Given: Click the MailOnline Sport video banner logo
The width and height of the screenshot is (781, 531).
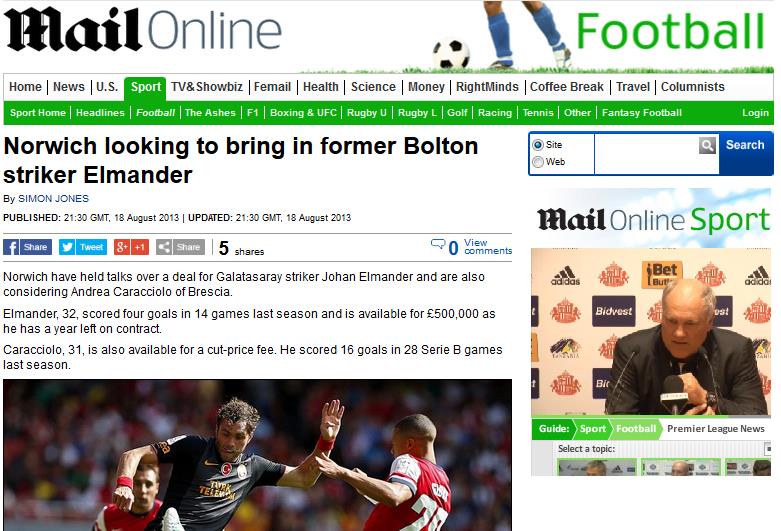Looking at the screenshot, I should pos(653,220).
